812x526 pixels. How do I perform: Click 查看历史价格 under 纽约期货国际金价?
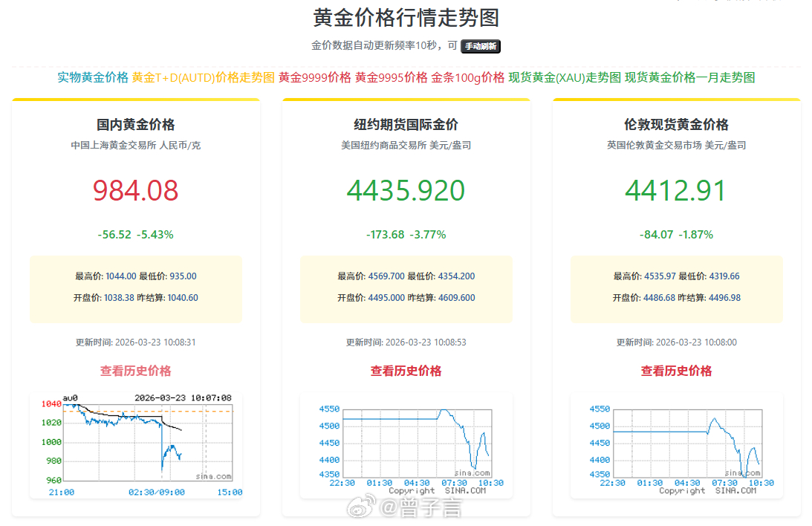(x=406, y=371)
